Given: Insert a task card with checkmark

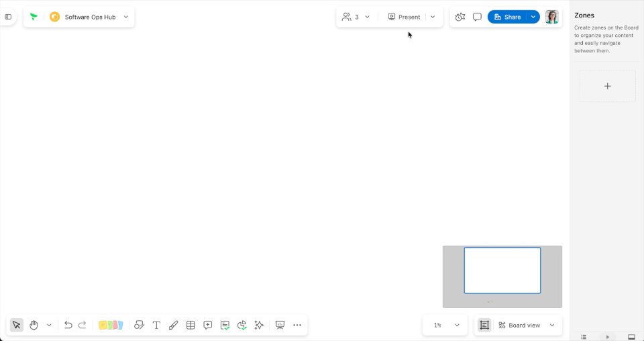Looking at the screenshot, I should click(225, 326).
